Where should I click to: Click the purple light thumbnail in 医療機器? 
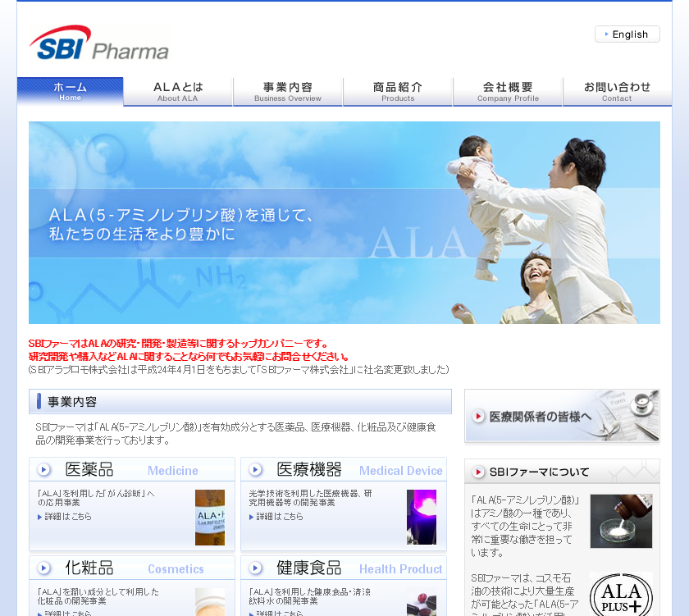pyautogui.click(x=422, y=517)
